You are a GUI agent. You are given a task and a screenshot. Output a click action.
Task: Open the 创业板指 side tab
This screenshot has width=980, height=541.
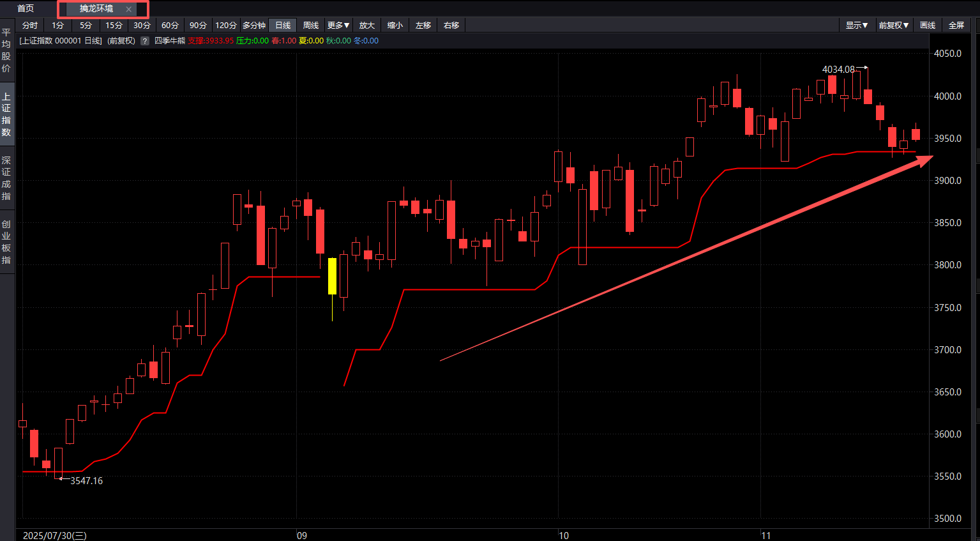[x=6, y=242]
